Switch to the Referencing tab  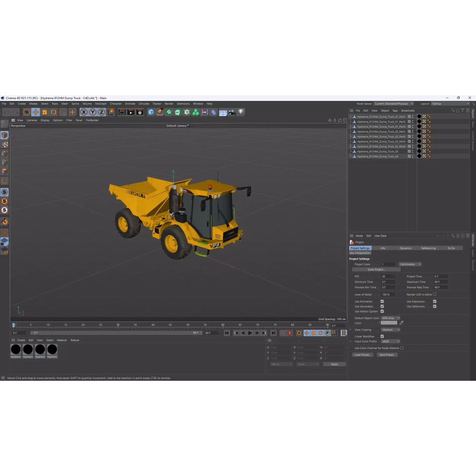click(x=428, y=248)
